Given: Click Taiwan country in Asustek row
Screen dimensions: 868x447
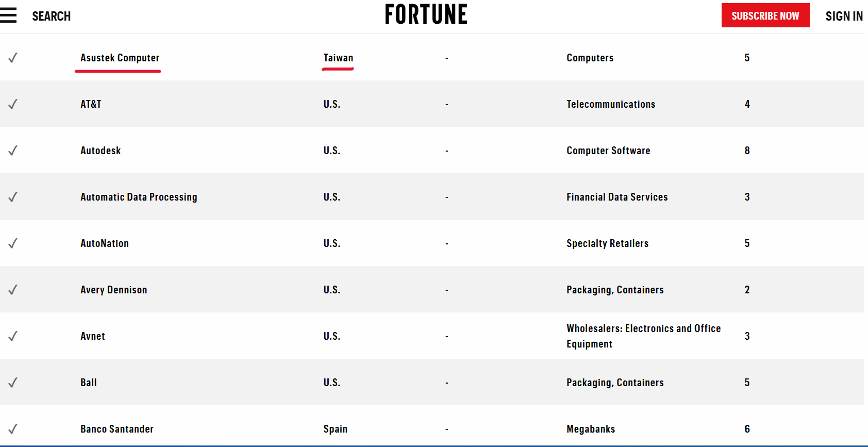Looking at the screenshot, I should point(338,58).
